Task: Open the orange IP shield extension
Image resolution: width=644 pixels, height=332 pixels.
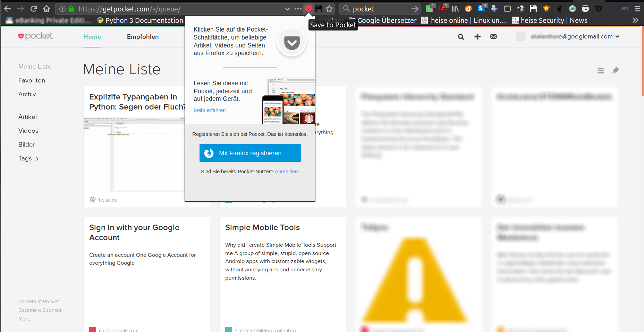Action: tap(546, 9)
